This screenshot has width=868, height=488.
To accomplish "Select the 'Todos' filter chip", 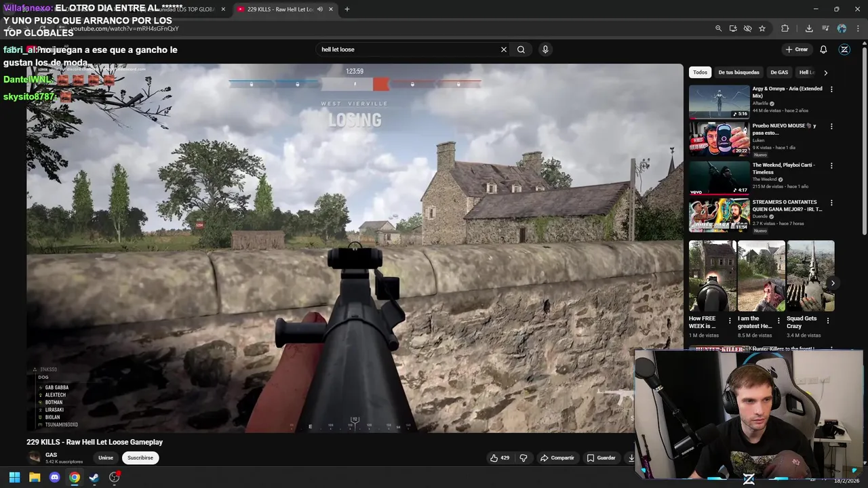I will pos(700,73).
